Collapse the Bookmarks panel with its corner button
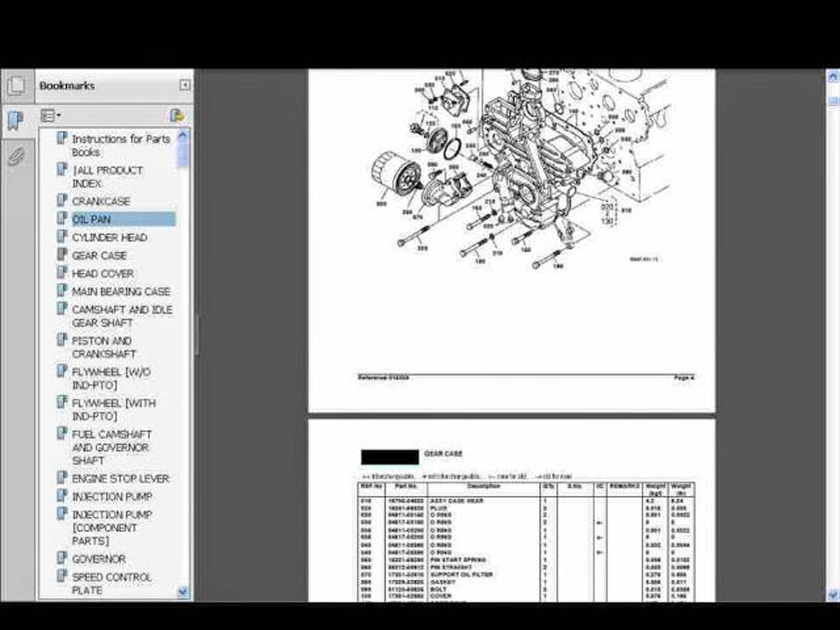Image resolution: width=840 pixels, height=630 pixels. point(184,85)
